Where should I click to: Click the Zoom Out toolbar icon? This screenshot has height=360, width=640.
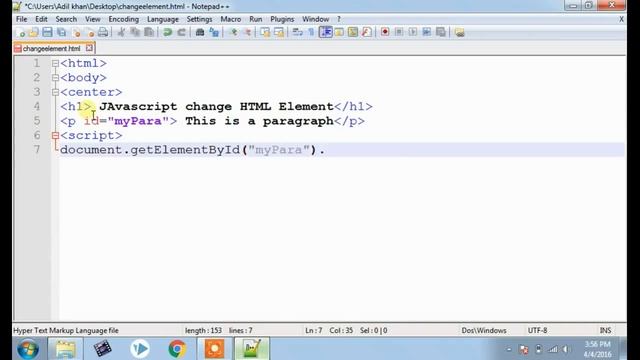[247, 32]
